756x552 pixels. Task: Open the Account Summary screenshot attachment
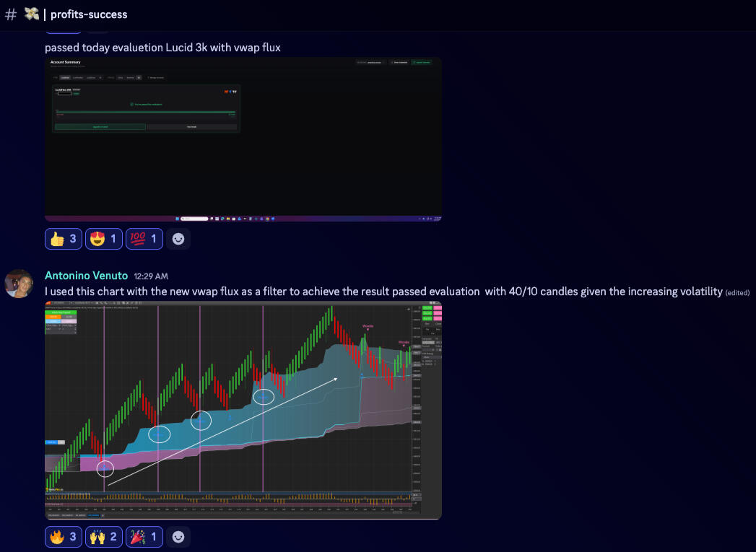pyautogui.click(x=243, y=139)
